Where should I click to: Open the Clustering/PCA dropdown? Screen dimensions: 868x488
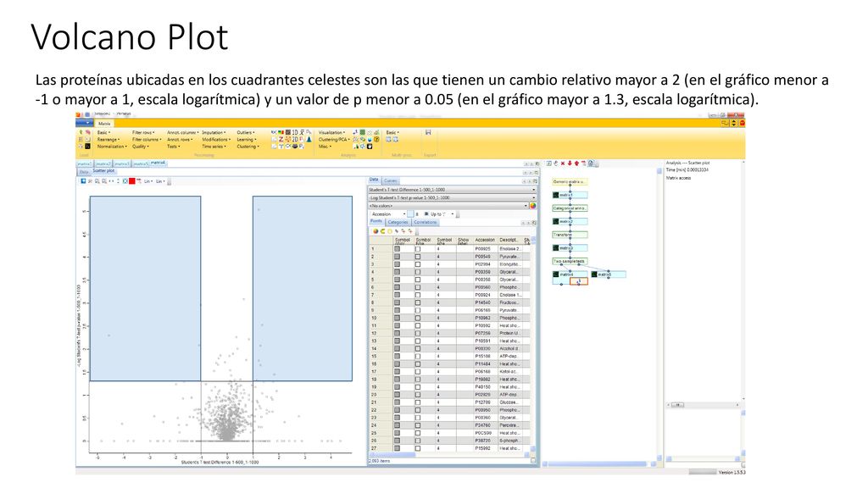(334, 140)
